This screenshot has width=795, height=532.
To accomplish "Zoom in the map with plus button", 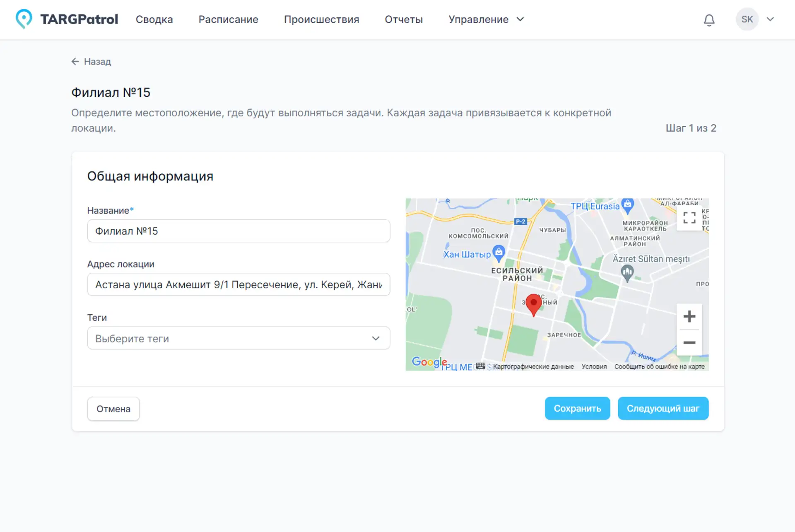I will click(689, 317).
